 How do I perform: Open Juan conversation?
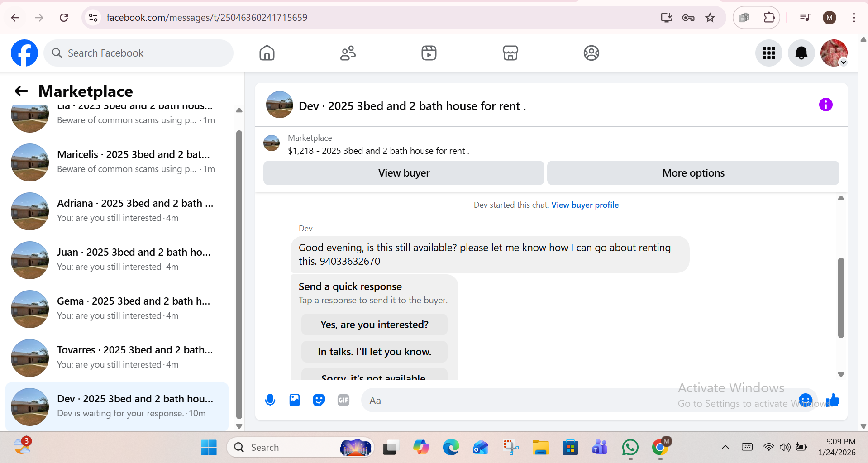coord(118,260)
